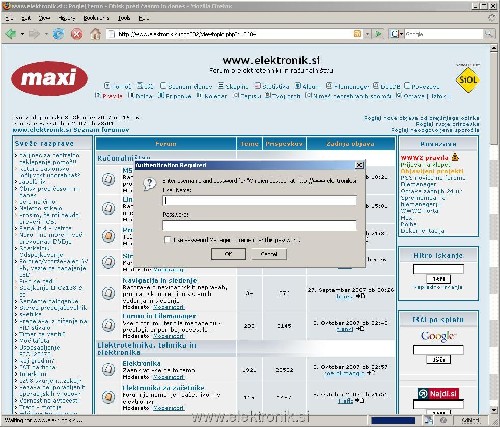Viewport: 500px width, 427px height.
Task: Click the yellow SiOL logo
Action: 468,80
